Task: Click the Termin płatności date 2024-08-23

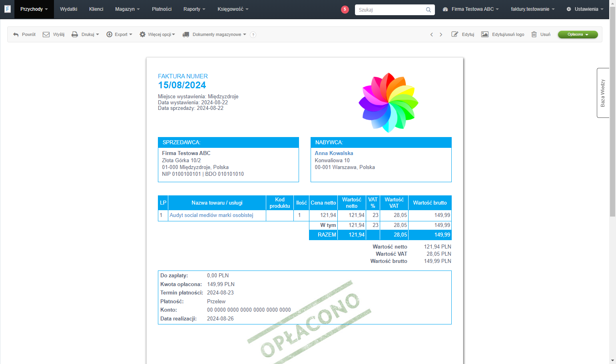Action: 220,292
